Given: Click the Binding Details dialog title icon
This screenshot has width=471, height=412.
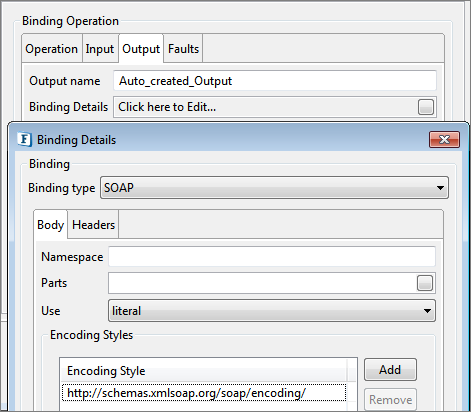Looking at the screenshot, I should pyautogui.click(x=25, y=139).
